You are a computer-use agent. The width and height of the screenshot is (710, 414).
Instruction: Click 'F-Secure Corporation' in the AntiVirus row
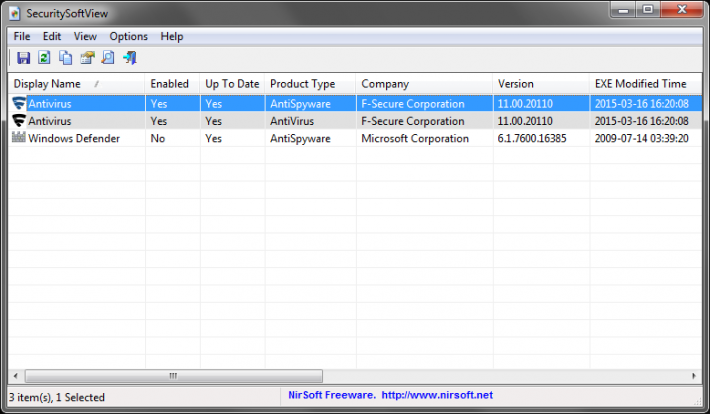point(413,121)
